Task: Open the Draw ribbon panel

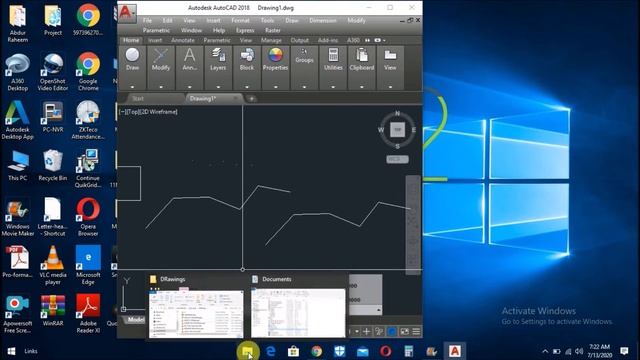Action: tap(132, 60)
